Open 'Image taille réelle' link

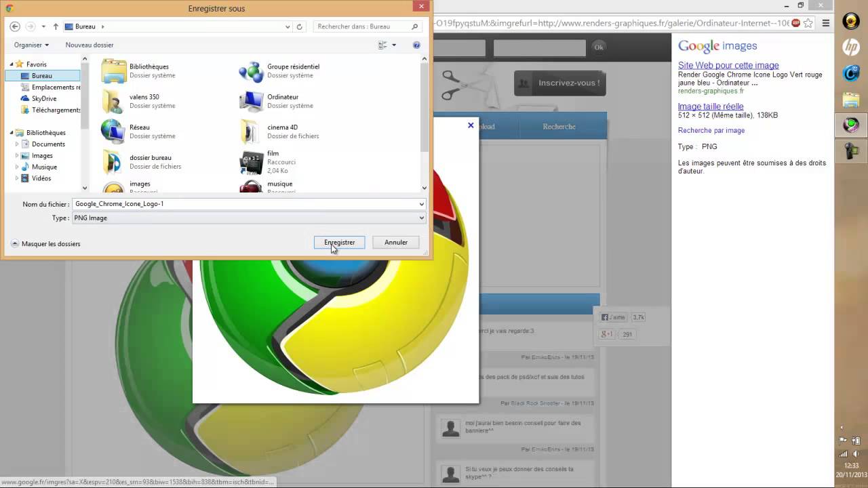click(x=711, y=106)
